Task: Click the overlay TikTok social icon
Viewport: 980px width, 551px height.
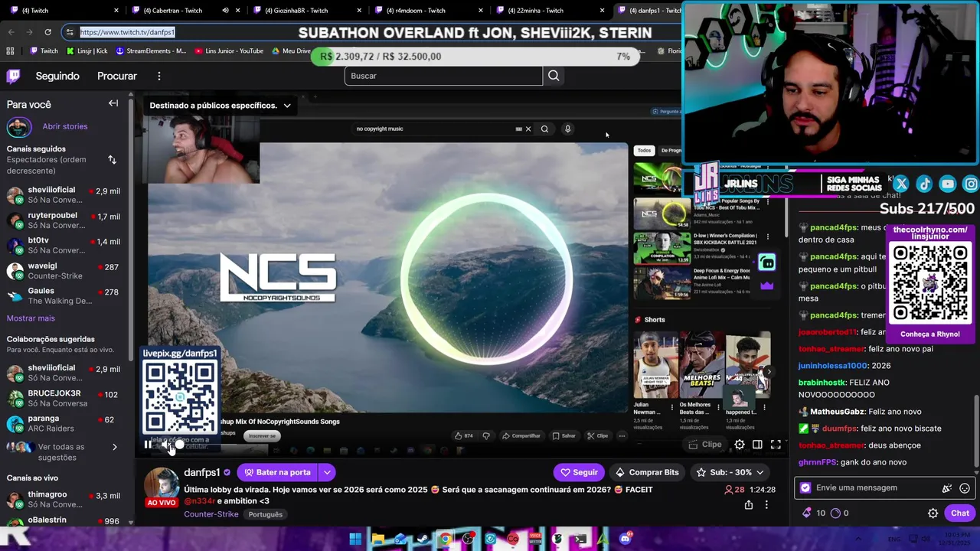Action: [x=924, y=184]
